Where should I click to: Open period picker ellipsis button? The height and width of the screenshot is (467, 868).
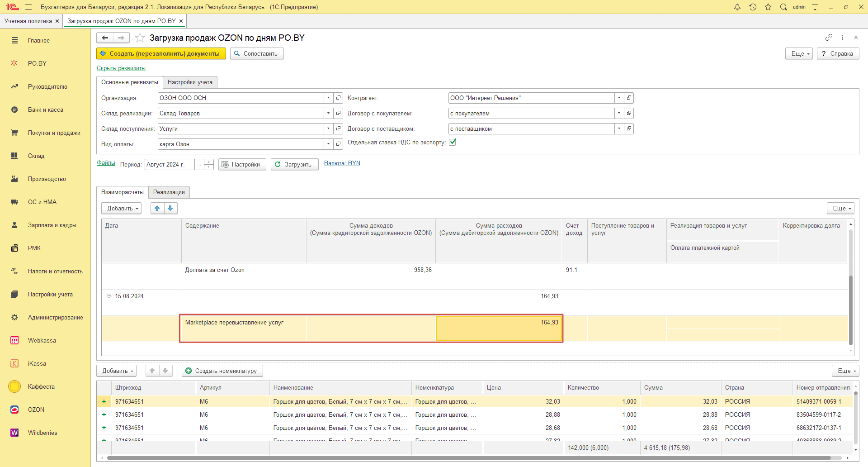(x=199, y=164)
